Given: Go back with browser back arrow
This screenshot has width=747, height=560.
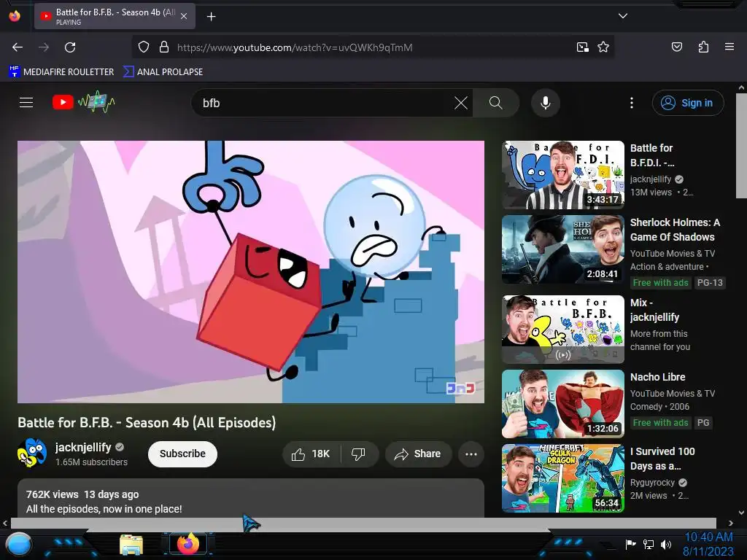Looking at the screenshot, I should (x=18, y=47).
